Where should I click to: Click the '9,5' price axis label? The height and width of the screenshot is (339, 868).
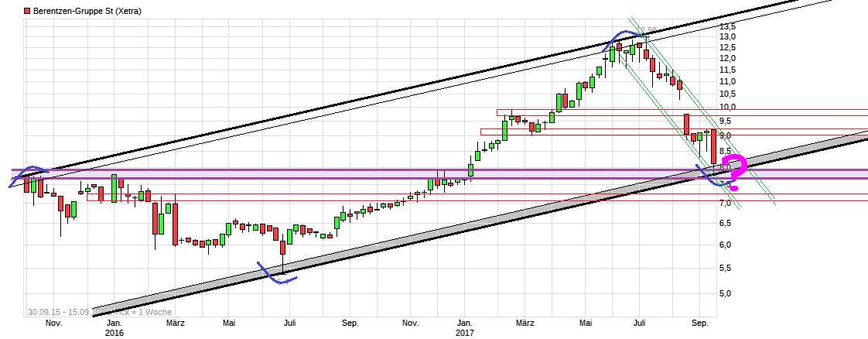725,120
